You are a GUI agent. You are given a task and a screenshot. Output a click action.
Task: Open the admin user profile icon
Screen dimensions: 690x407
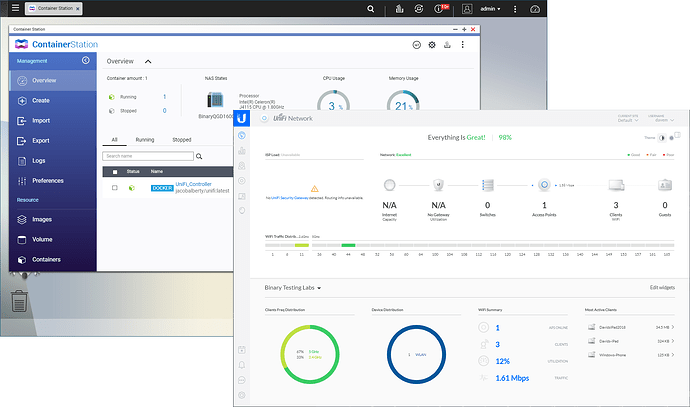point(467,9)
